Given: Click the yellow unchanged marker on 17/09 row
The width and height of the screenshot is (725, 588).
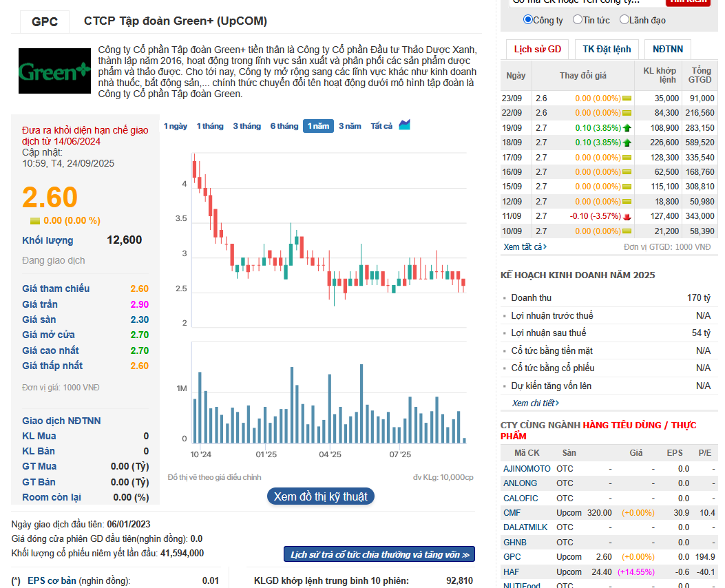Looking at the screenshot, I should 627,158.
